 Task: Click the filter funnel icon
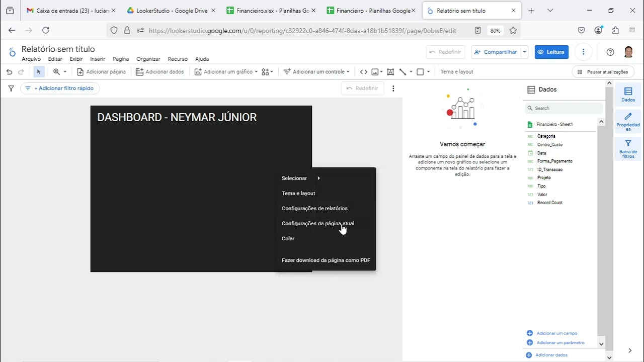[x=11, y=88]
